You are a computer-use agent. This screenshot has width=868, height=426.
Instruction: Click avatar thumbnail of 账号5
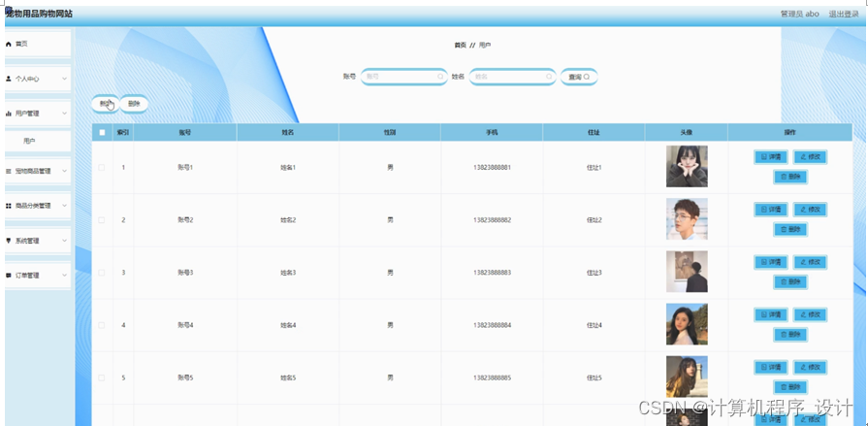[687, 377]
